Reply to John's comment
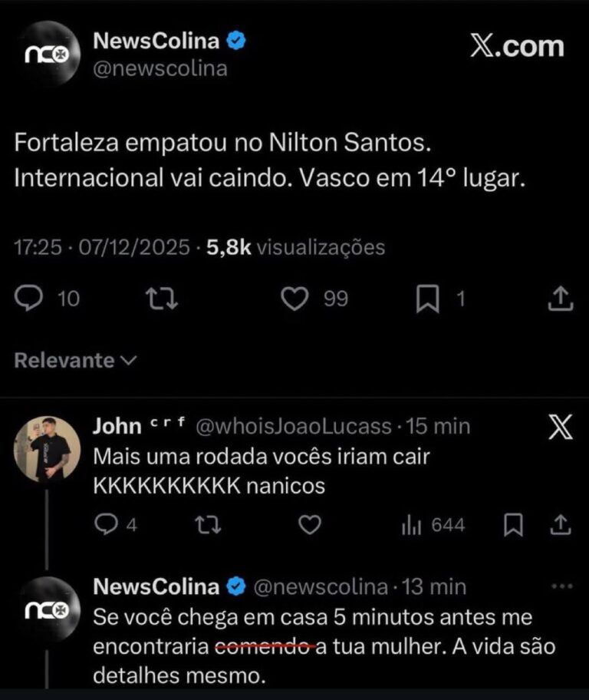The height and width of the screenshot is (700, 589). coord(106,525)
